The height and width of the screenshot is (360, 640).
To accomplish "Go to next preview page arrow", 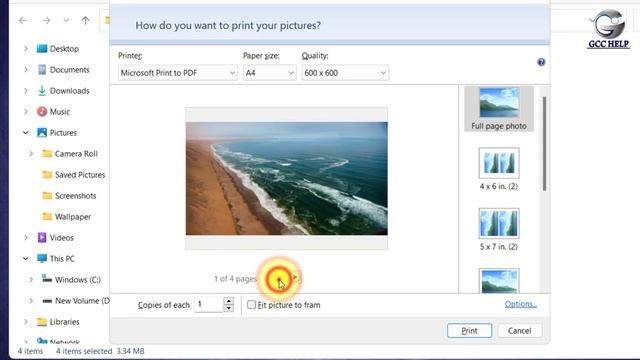I will [x=296, y=278].
